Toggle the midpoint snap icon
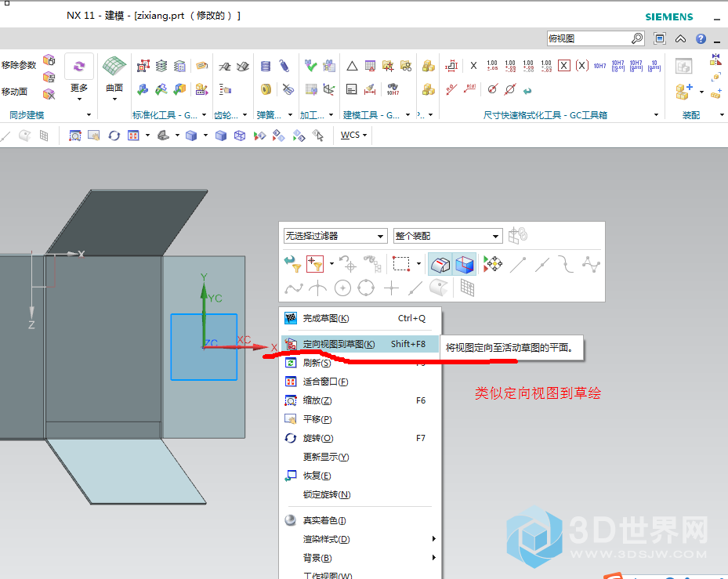728x579 pixels. (542, 264)
